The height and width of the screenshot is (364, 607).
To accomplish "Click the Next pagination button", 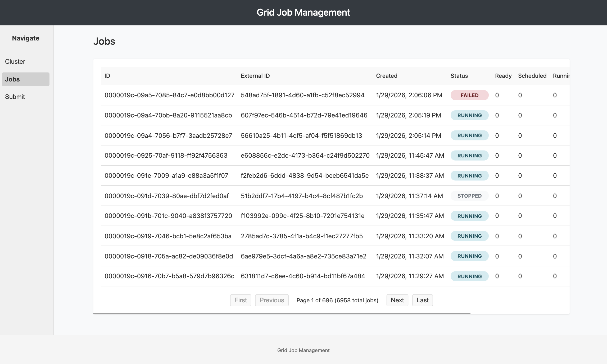I will click(x=397, y=300).
